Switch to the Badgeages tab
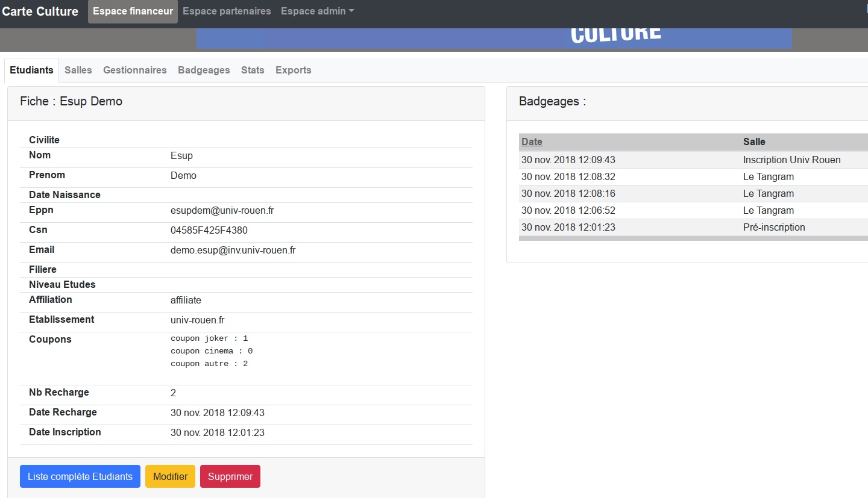Image resolution: width=868 pixels, height=498 pixels. (x=204, y=70)
